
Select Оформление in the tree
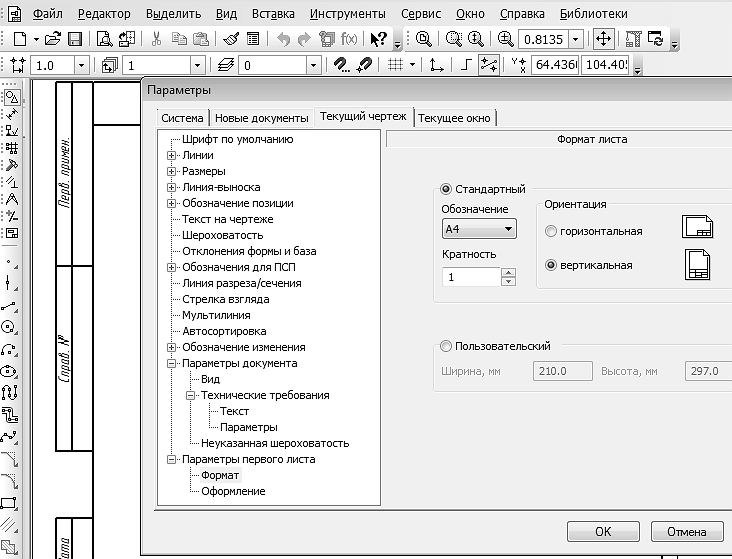[x=233, y=491]
